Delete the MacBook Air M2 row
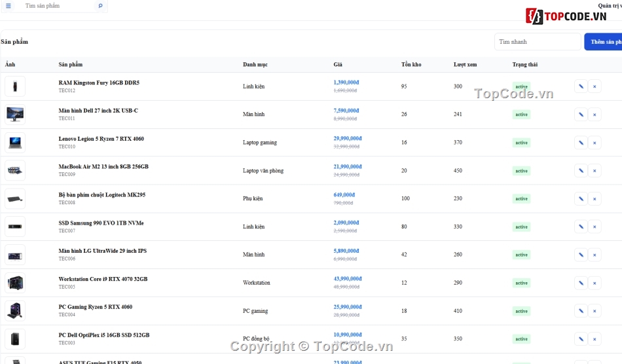This screenshot has width=622, height=364. click(x=595, y=171)
